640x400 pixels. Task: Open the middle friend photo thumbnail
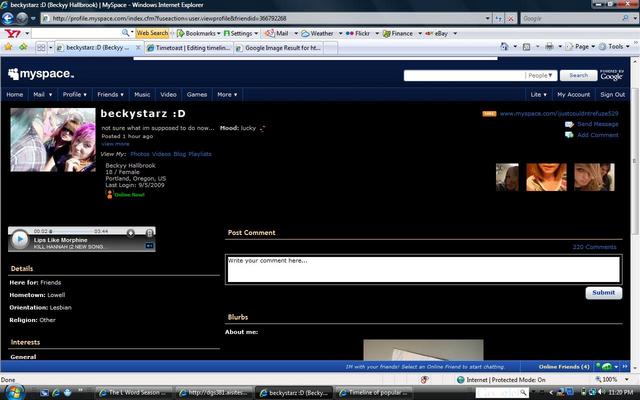546,177
